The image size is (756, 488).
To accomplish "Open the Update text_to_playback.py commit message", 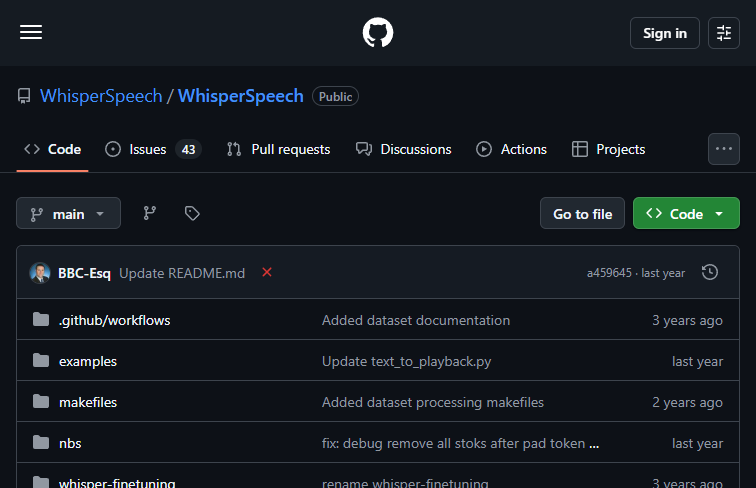I will pyautogui.click(x=406, y=361).
